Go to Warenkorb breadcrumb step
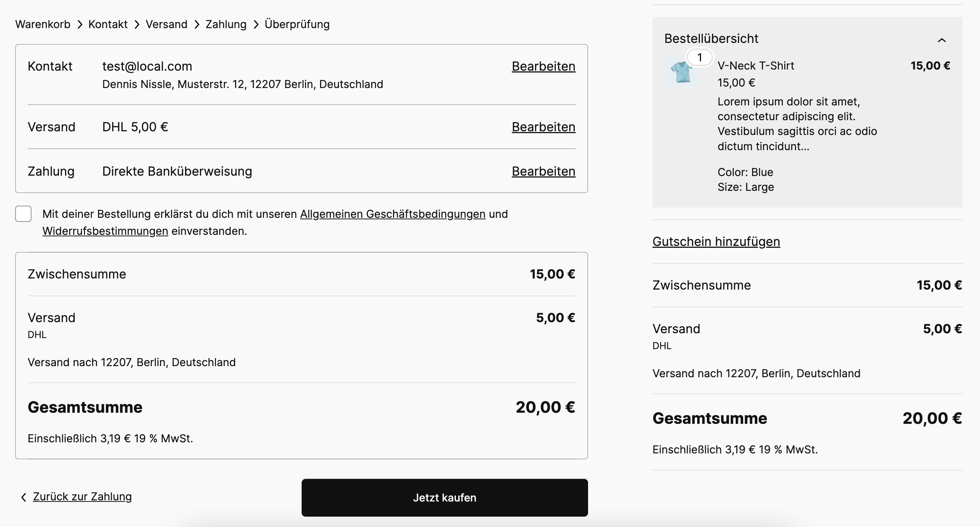This screenshot has width=980, height=527. pos(43,24)
